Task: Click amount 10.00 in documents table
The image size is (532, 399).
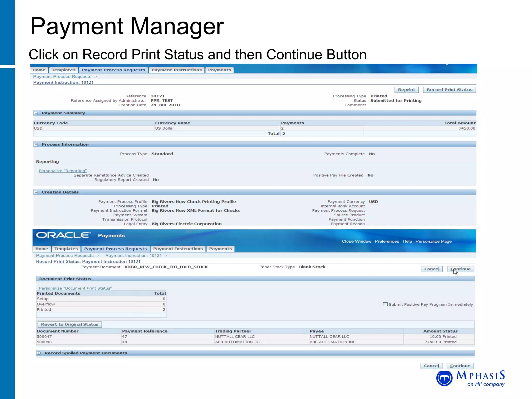Action: click(435, 337)
